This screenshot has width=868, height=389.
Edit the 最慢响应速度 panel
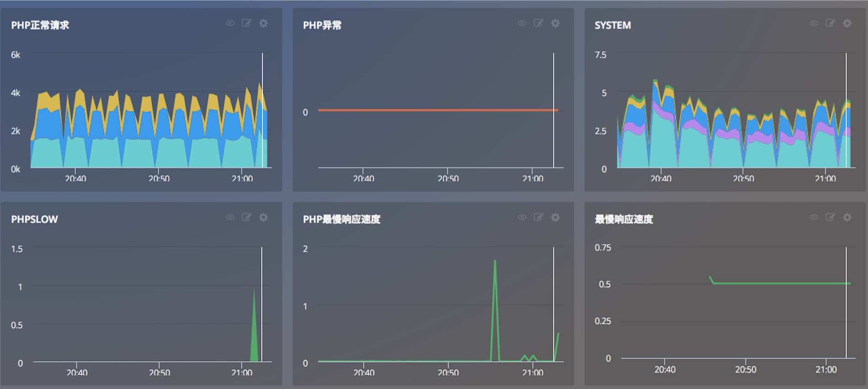tap(830, 217)
